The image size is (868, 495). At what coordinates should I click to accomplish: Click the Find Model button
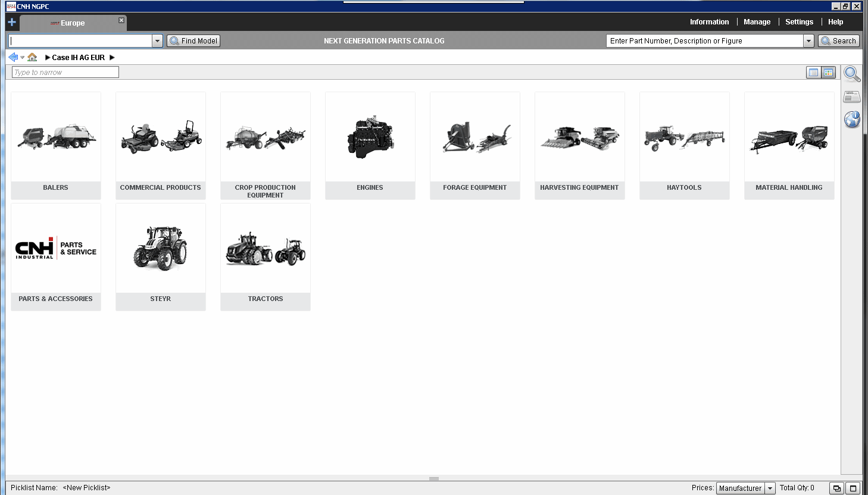(193, 40)
